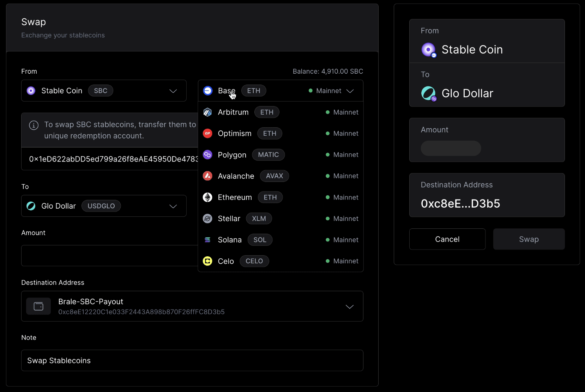This screenshot has height=392, width=585.
Task: Click the Polygon chain logo
Action: (x=207, y=155)
